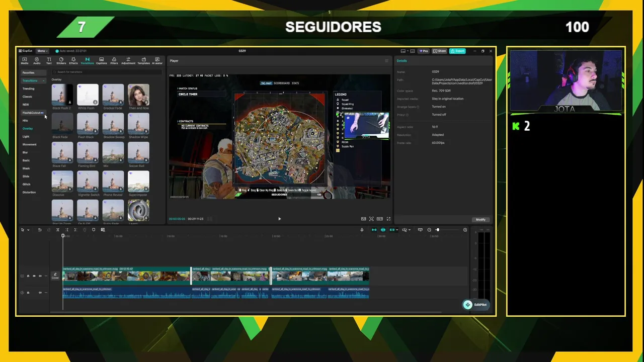Lock the audio track

pyautogui.click(x=28, y=293)
